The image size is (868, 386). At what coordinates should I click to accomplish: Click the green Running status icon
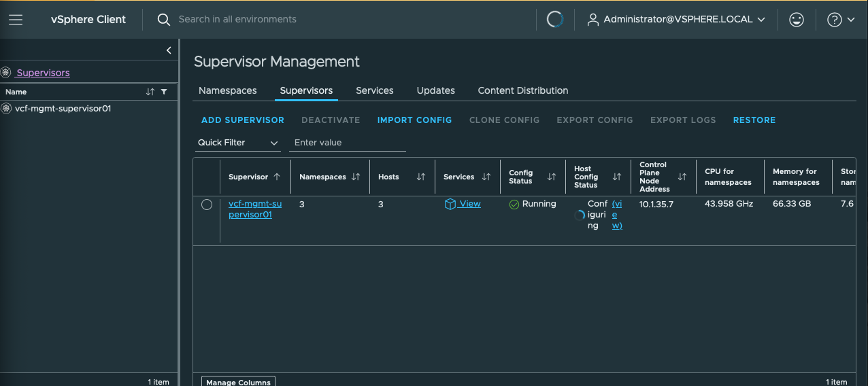[514, 205]
